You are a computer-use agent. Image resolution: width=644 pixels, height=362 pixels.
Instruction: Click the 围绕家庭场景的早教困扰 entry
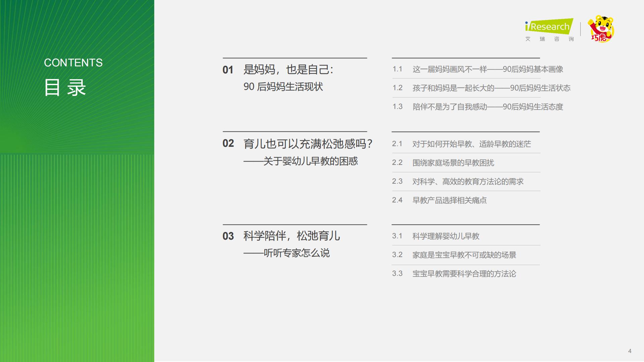coord(453,163)
